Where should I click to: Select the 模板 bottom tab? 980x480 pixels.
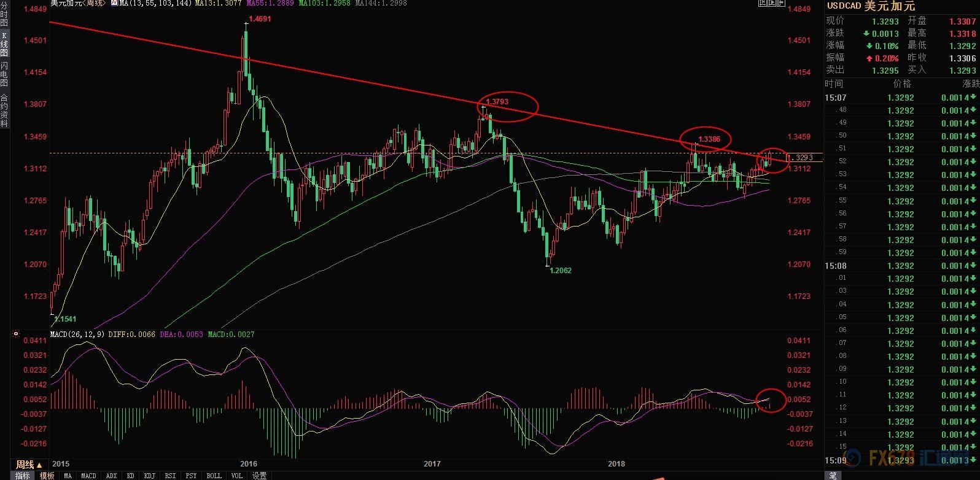pyautogui.click(x=47, y=475)
